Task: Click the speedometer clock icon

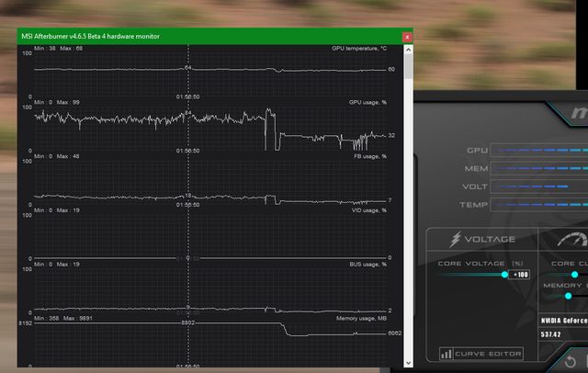Action: tap(571, 240)
